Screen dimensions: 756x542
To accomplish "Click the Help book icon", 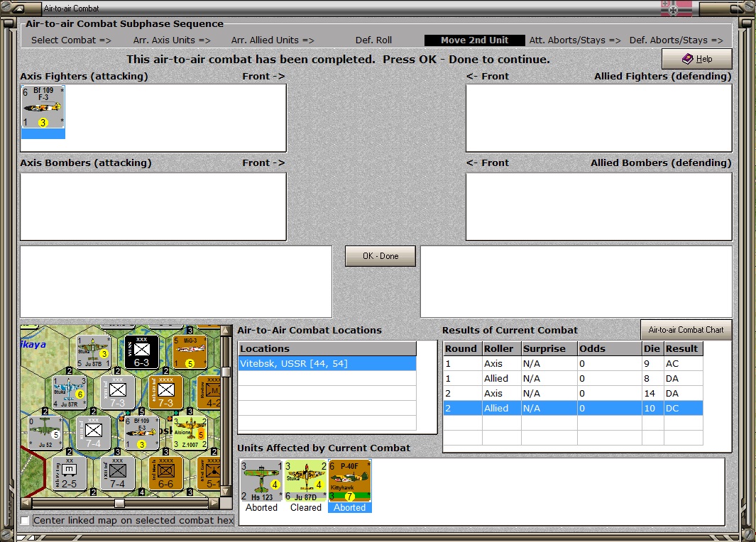I will point(688,59).
